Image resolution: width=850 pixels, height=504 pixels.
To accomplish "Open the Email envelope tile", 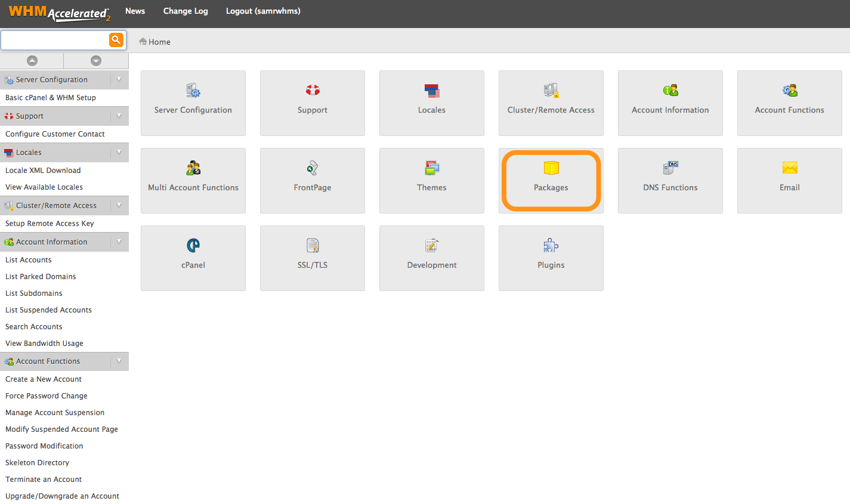I will (x=790, y=181).
